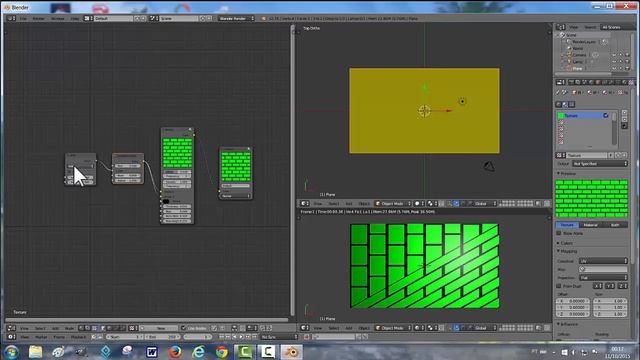Open the node editor's Add menu
640x360 pixels.
(55, 328)
